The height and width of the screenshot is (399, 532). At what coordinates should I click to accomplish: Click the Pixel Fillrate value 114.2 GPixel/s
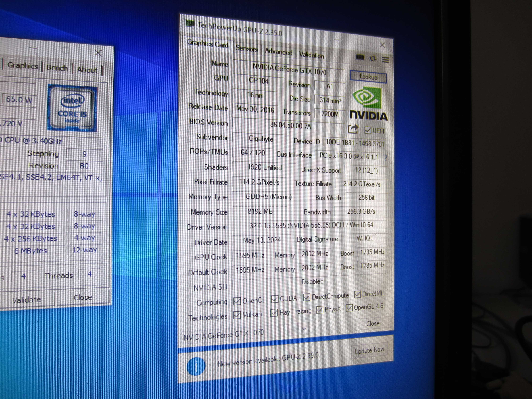tap(259, 182)
